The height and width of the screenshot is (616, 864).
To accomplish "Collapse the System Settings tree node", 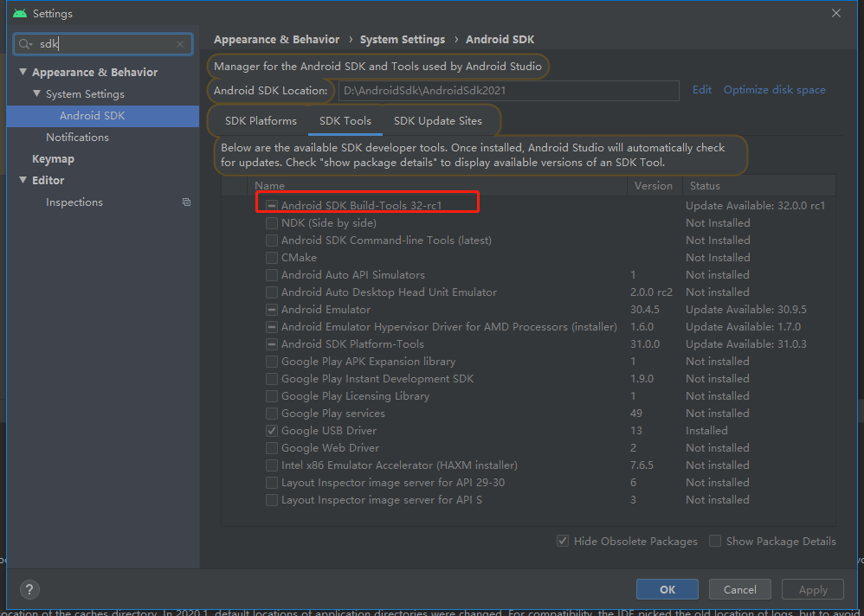I will tap(35, 93).
